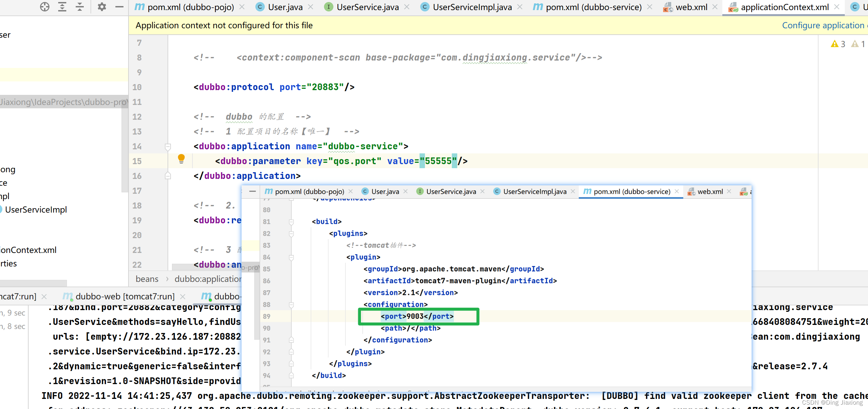The height and width of the screenshot is (409, 868).
Task: Click 'beans' in the breadcrumb bar
Action: [147, 279]
